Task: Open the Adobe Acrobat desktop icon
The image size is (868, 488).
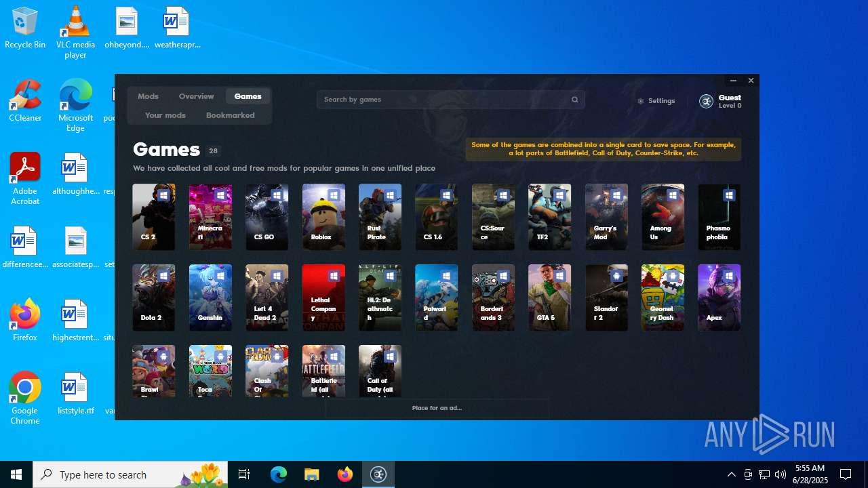Action: [x=25, y=179]
